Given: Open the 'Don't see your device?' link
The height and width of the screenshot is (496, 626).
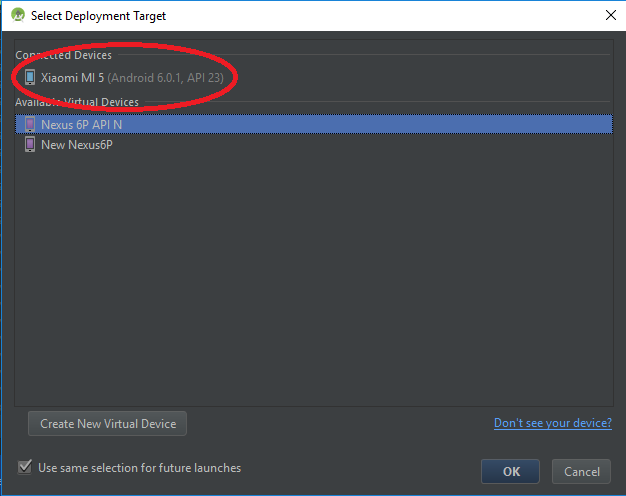Looking at the screenshot, I should coord(552,423).
